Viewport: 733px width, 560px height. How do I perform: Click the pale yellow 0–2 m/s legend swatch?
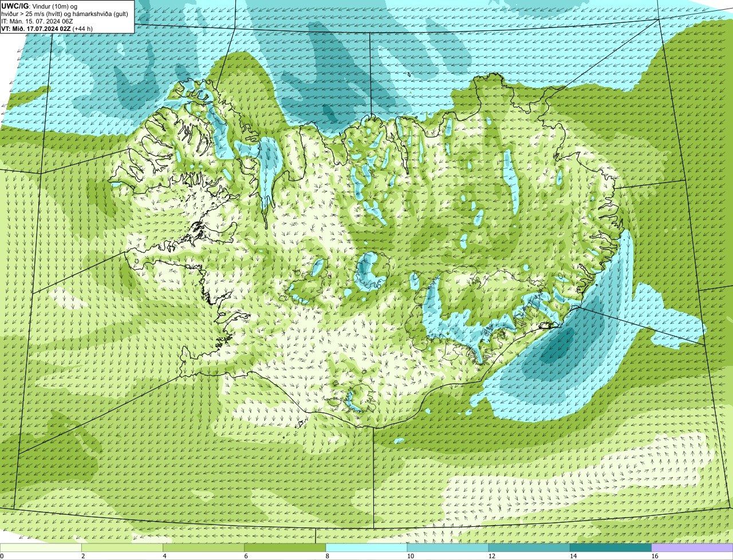[41, 548]
